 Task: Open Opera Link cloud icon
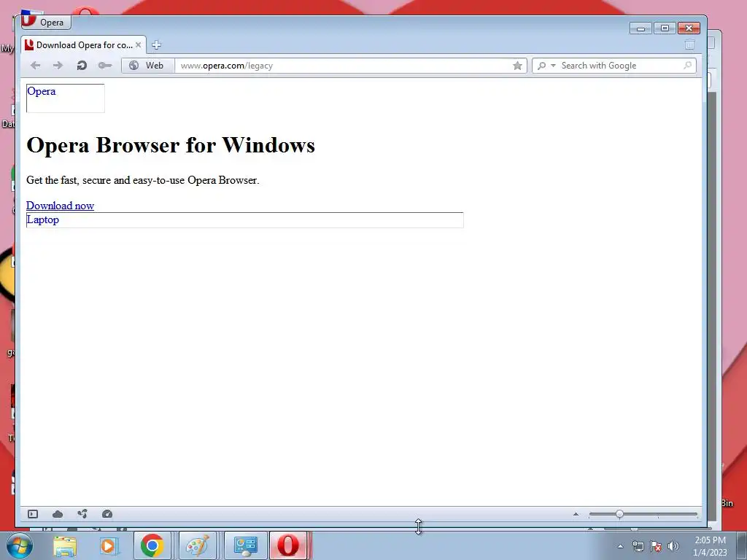58,514
